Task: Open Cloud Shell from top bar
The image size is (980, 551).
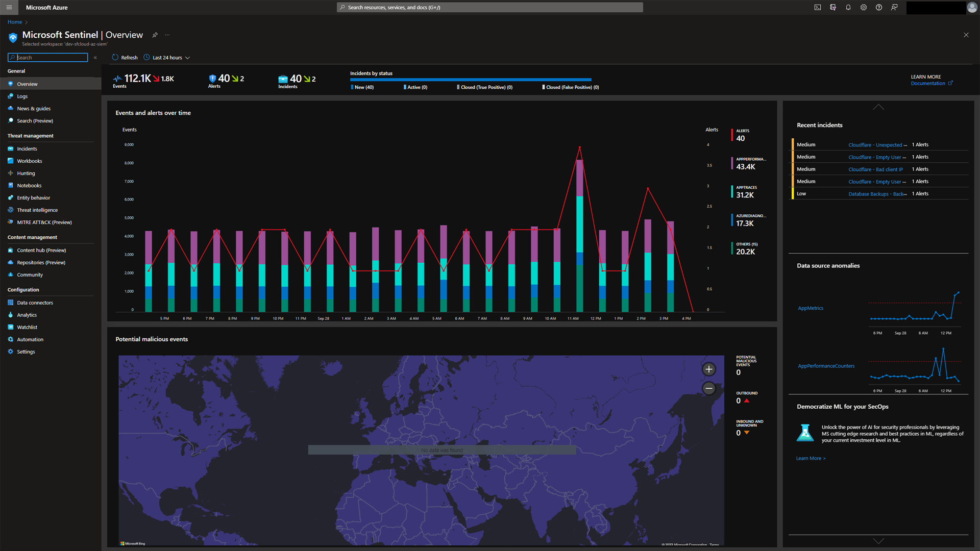Action: (818, 7)
